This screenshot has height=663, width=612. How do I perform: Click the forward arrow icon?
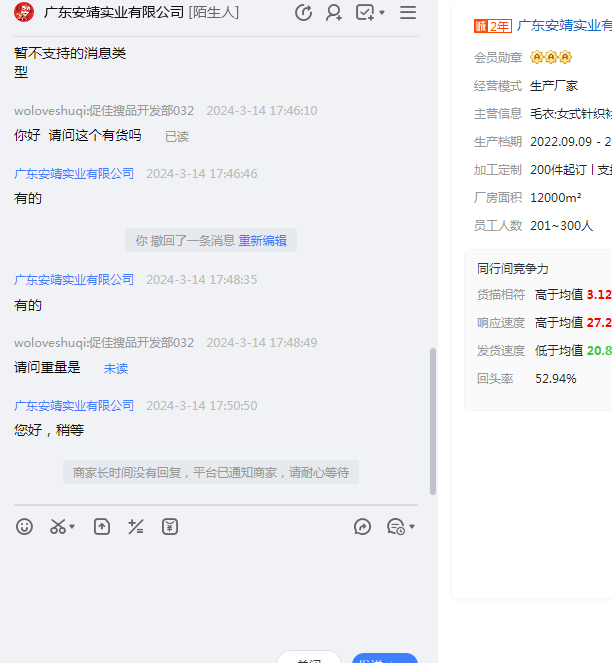363,526
